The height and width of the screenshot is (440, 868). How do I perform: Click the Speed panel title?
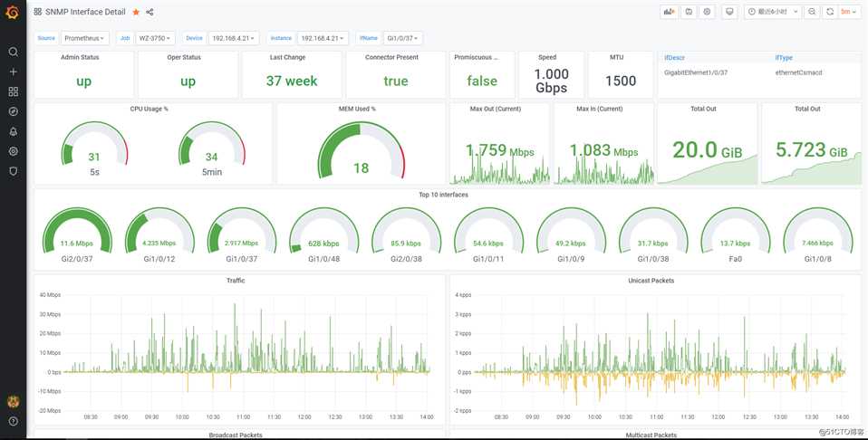tap(547, 57)
